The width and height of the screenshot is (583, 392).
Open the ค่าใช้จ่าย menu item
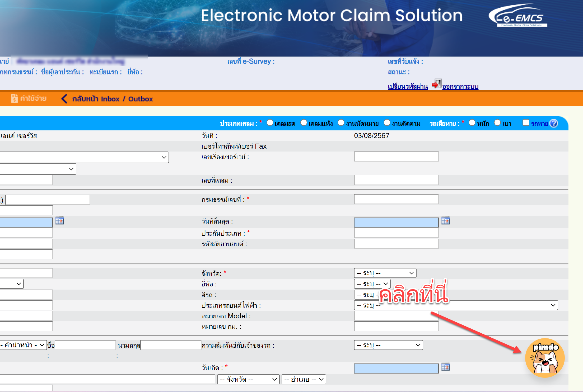[x=33, y=98]
